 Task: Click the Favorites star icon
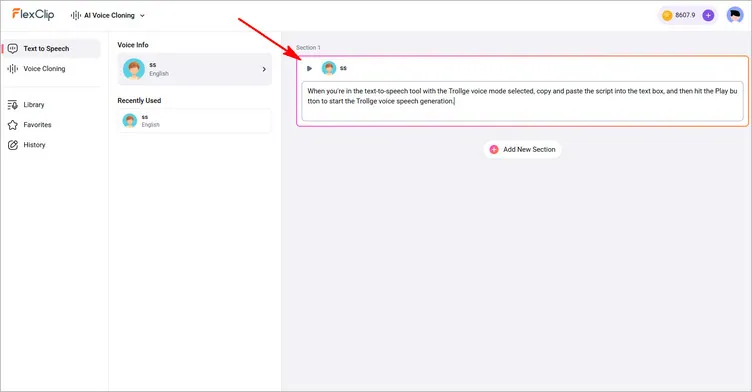(13, 125)
